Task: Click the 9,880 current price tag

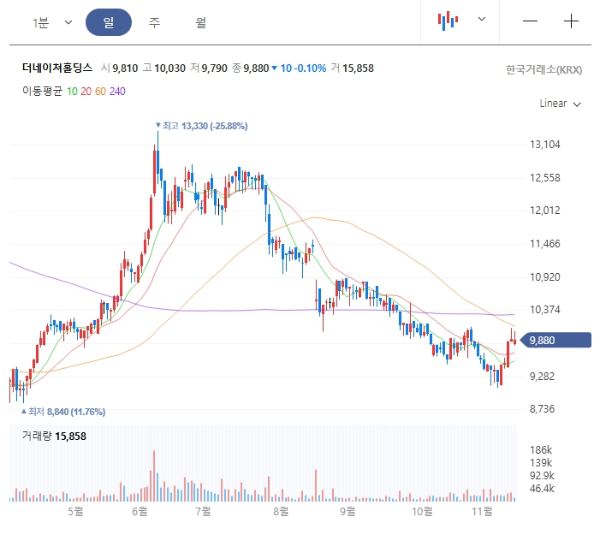Action: pos(556,340)
